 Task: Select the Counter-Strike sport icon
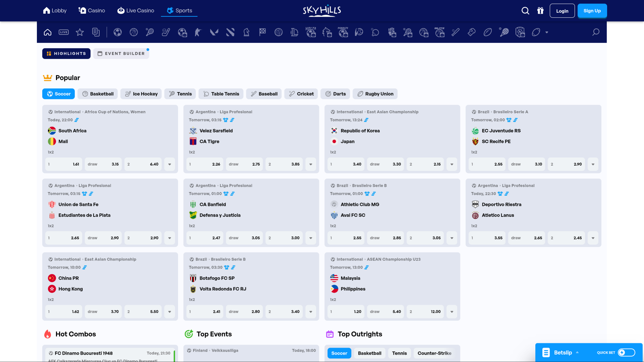coord(198,32)
